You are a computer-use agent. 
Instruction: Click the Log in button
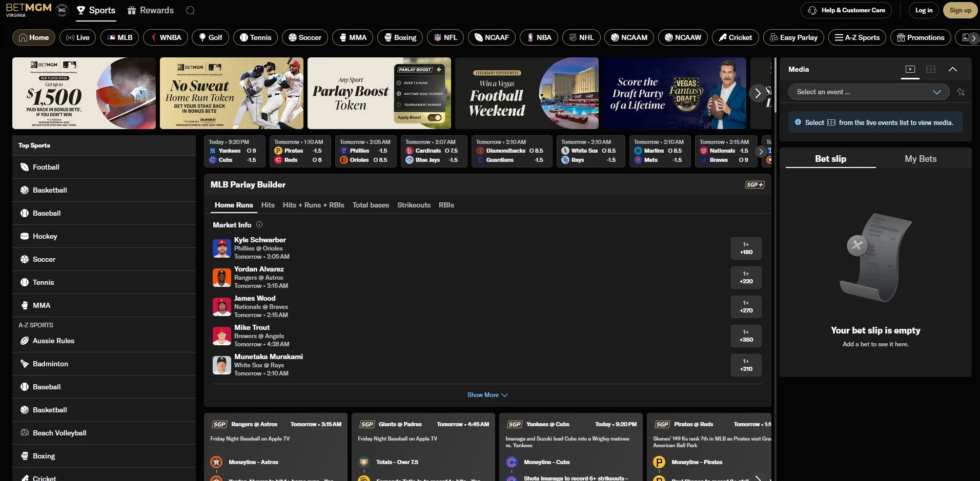point(924,10)
